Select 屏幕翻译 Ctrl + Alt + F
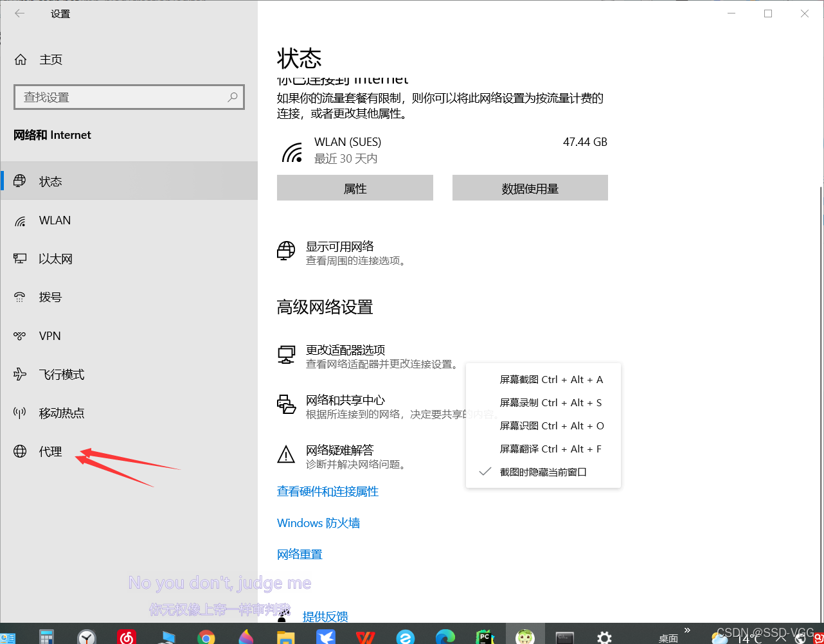 [x=551, y=449]
